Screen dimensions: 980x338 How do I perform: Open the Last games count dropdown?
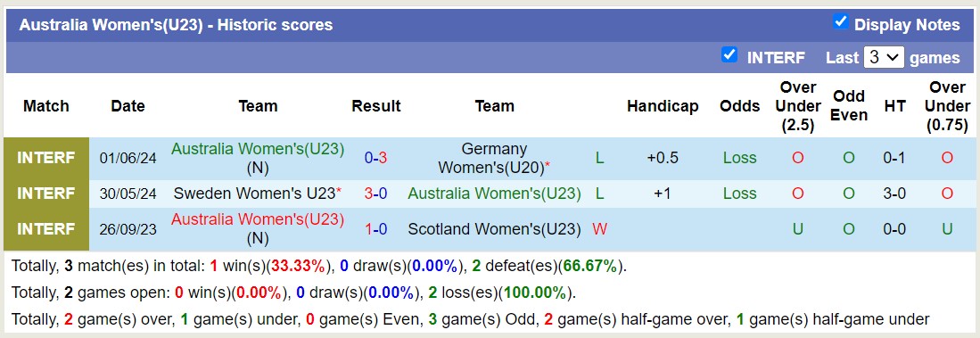pos(884,57)
